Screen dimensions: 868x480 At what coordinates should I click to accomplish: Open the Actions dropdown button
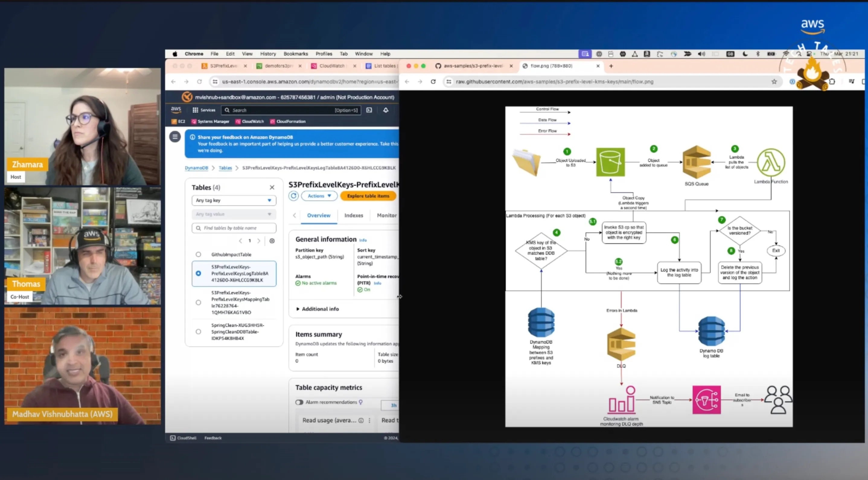pos(319,196)
